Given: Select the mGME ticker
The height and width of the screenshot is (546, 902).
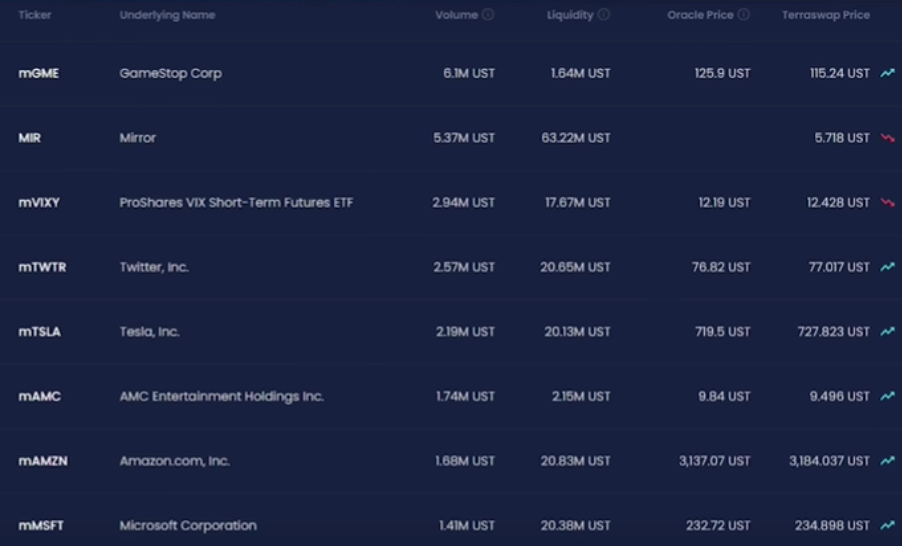Looking at the screenshot, I should [39, 73].
